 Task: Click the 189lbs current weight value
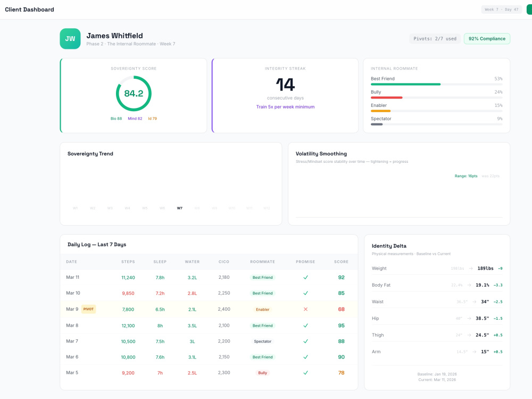485,268
